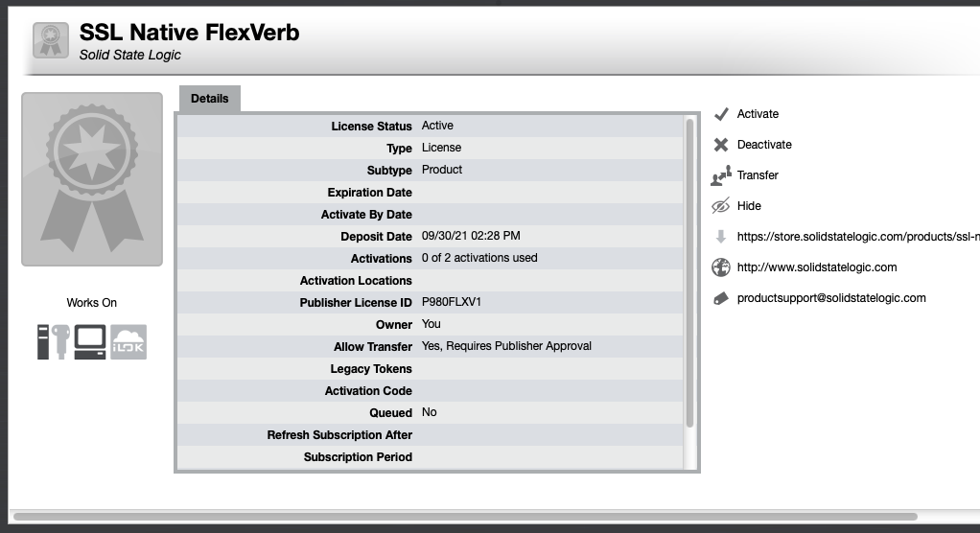
Task: Open the productsupport email link
Action: [x=831, y=298]
